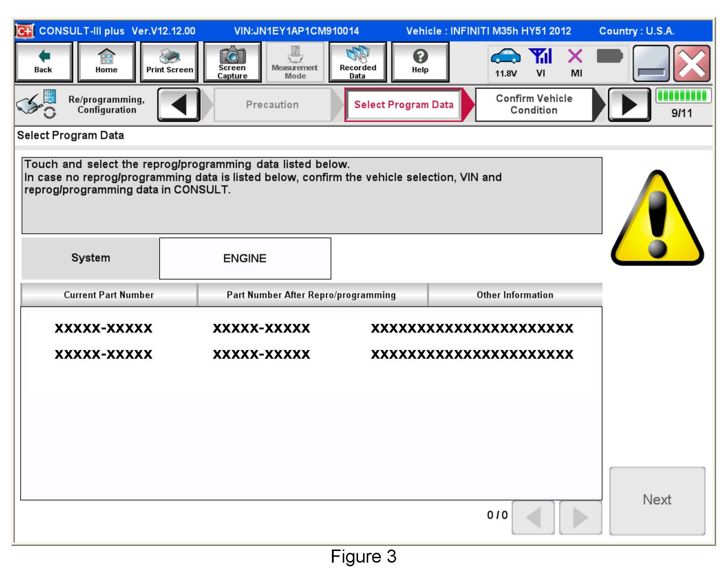Go to Home screen
The width and height of the screenshot is (728, 588).
106,62
